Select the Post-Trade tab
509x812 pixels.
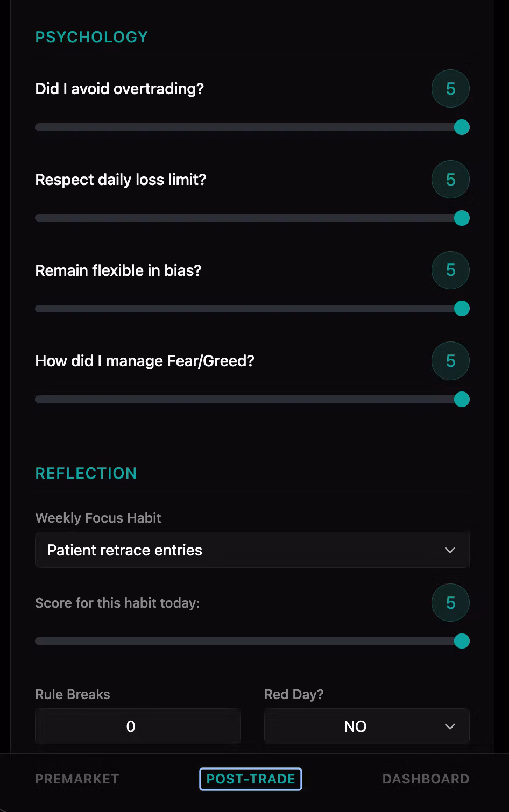click(251, 779)
